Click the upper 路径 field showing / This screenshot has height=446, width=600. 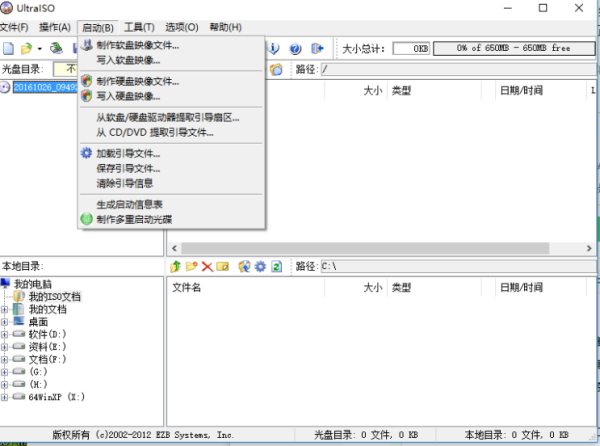click(x=458, y=69)
